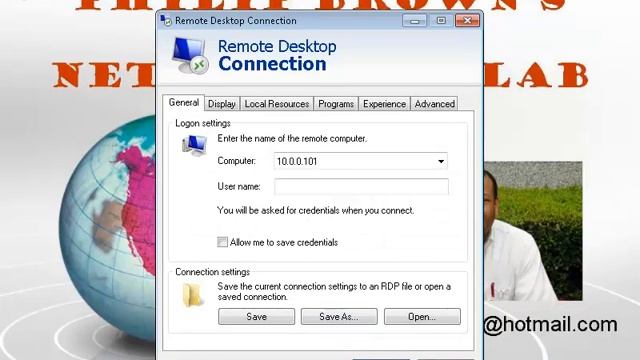
Task: Close the Remote Desktop Connection window
Action: click(467, 20)
